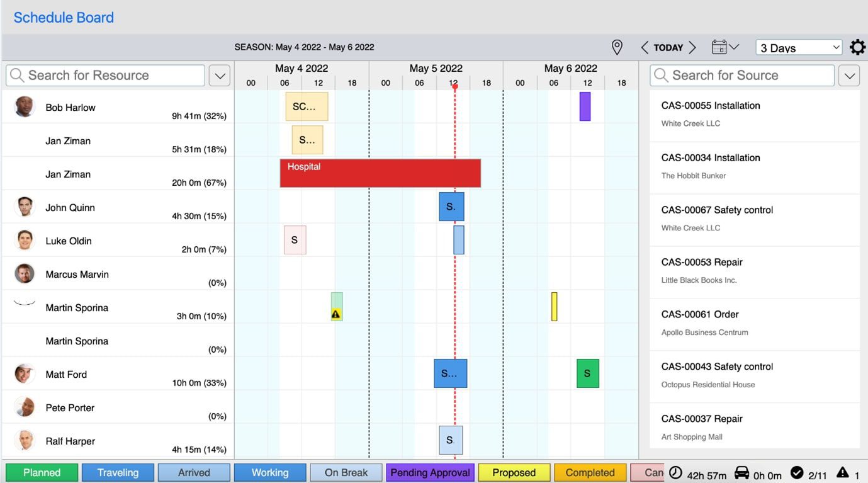Click the red Hospital task bar
Viewport: 868px width, 483px height.
[380, 173]
